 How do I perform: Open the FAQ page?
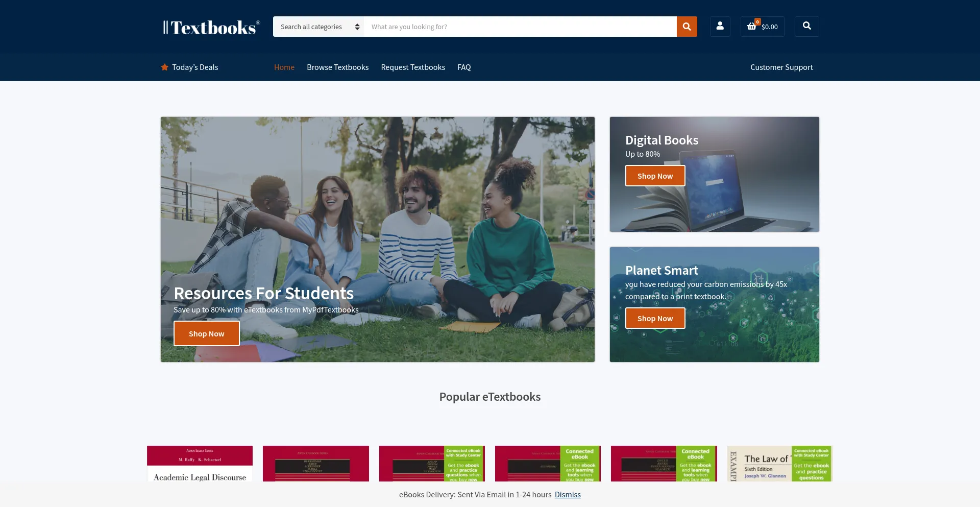point(463,67)
